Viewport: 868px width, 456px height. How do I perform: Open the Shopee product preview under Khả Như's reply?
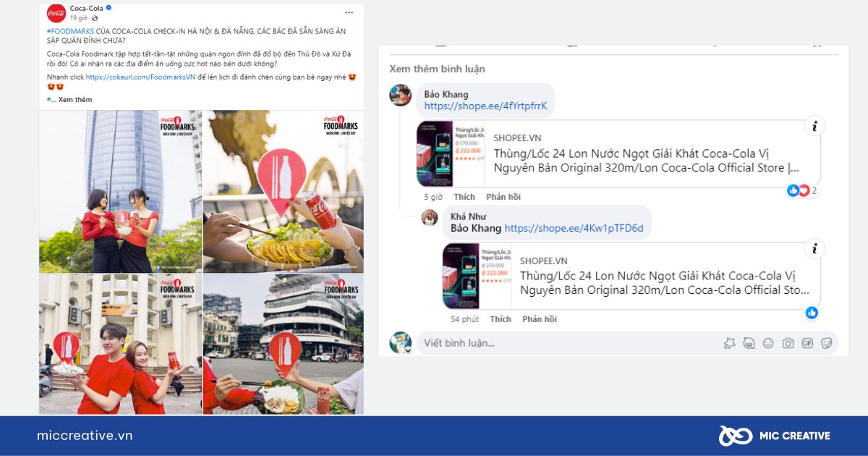click(x=631, y=276)
